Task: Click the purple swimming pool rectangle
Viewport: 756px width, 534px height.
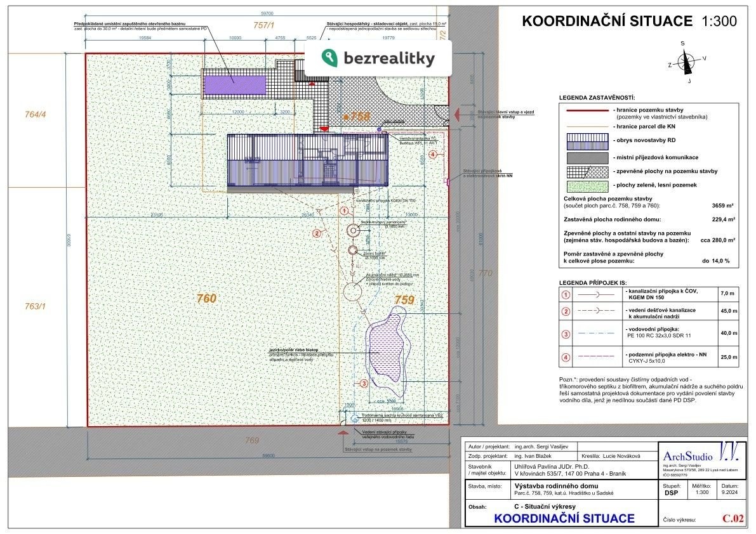Action: [x=234, y=81]
